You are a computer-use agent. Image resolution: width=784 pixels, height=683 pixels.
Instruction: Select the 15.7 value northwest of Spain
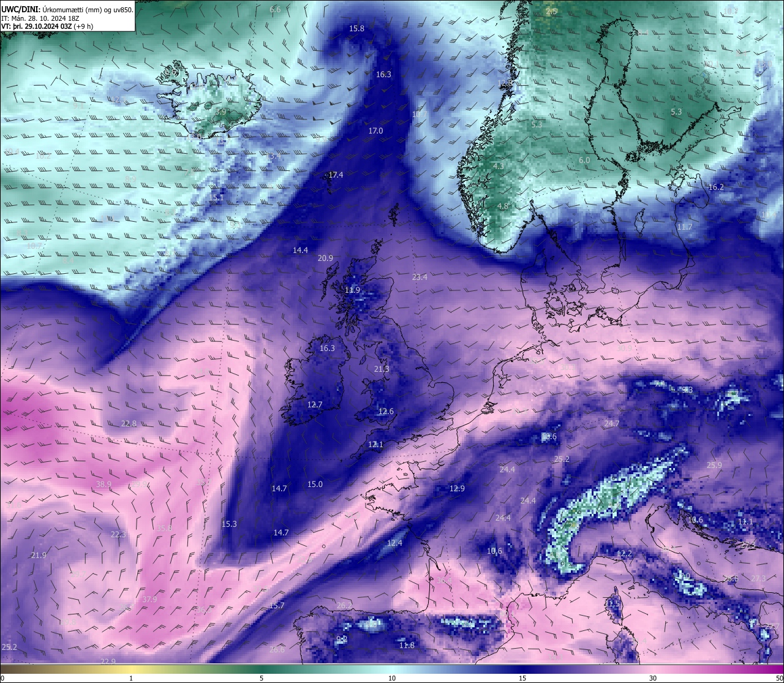277,606
